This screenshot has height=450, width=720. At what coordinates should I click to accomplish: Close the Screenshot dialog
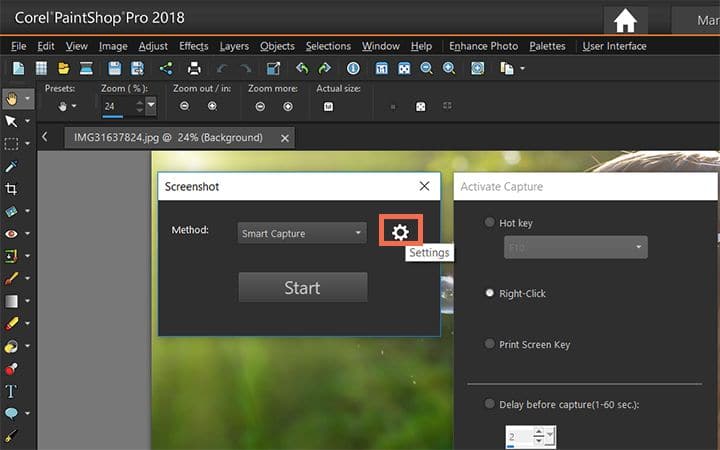(424, 186)
